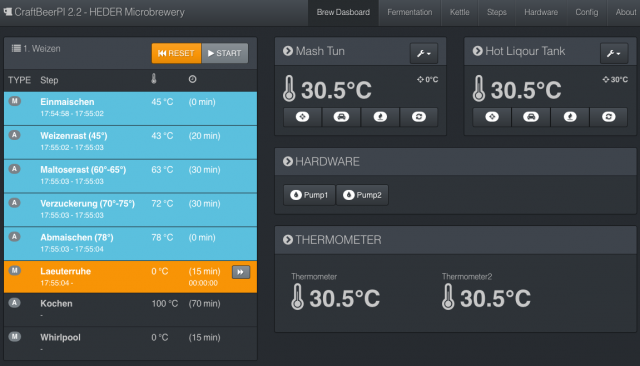Click the Mash Tun 30.5°C reading

(336, 90)
